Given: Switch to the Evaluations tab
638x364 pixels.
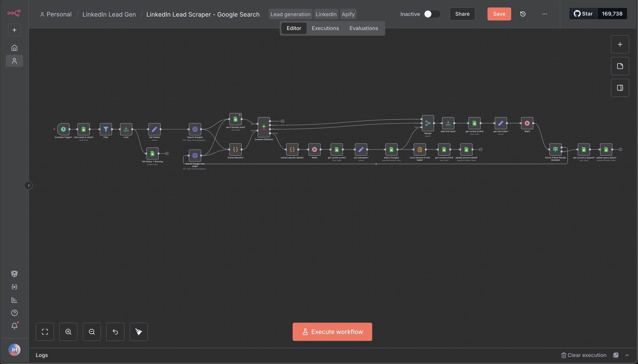Looking at the screenshot, I should pos(364,28).
